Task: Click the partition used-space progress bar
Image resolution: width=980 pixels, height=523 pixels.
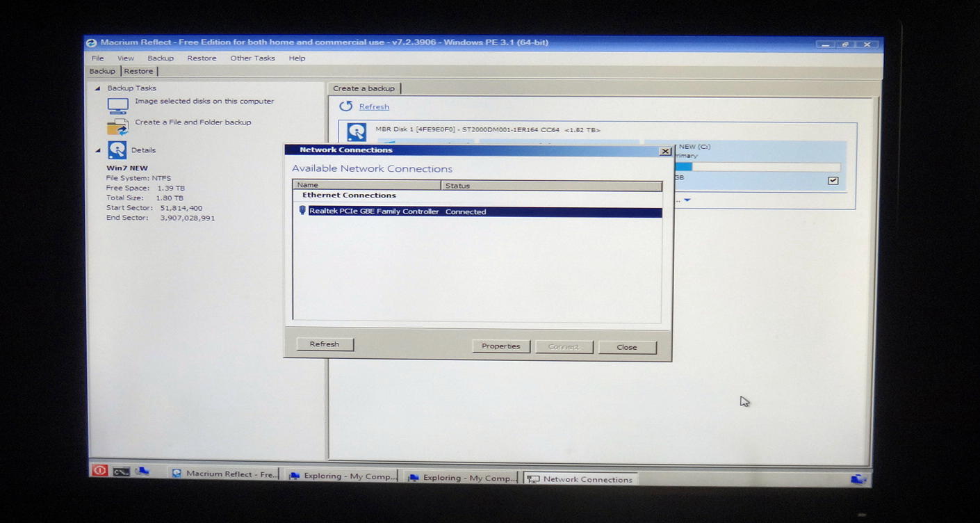Action: pyautogui.click(x=756, y=167)
